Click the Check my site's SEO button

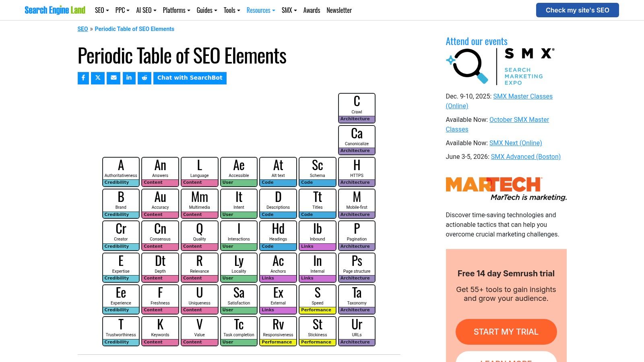tap(577, 10)
